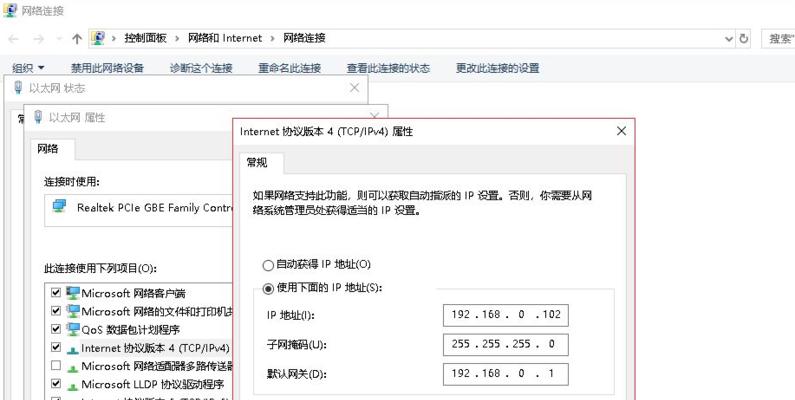
Task: Click the address bar location icon
Action: (98, 38)
